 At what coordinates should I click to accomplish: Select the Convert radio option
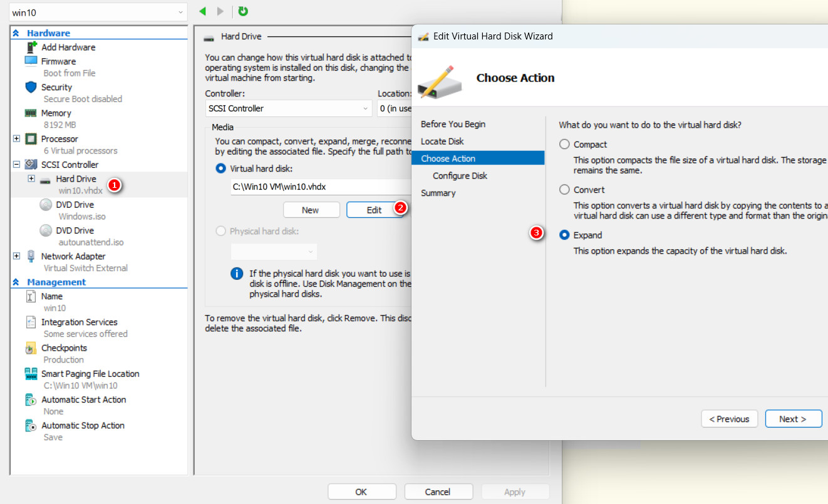point(564,190)
